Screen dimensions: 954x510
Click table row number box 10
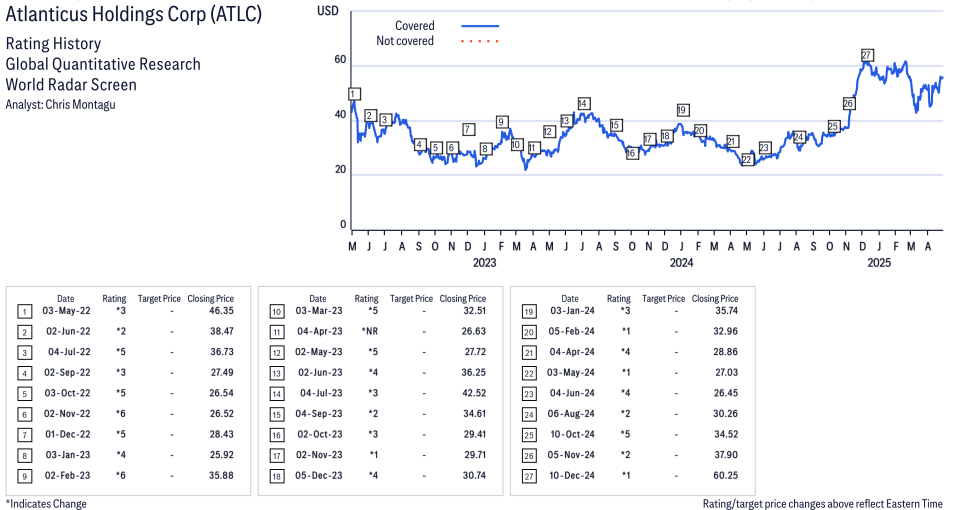coord(277,312)
